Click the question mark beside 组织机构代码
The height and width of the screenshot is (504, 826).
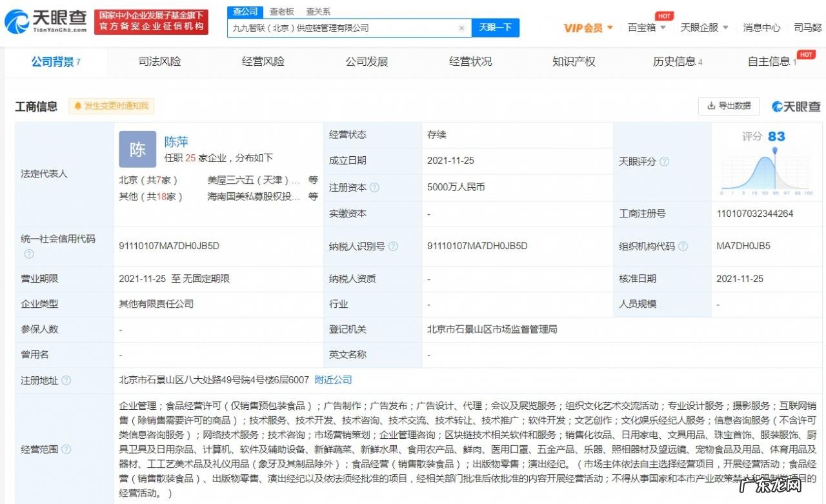click(683, 246)
